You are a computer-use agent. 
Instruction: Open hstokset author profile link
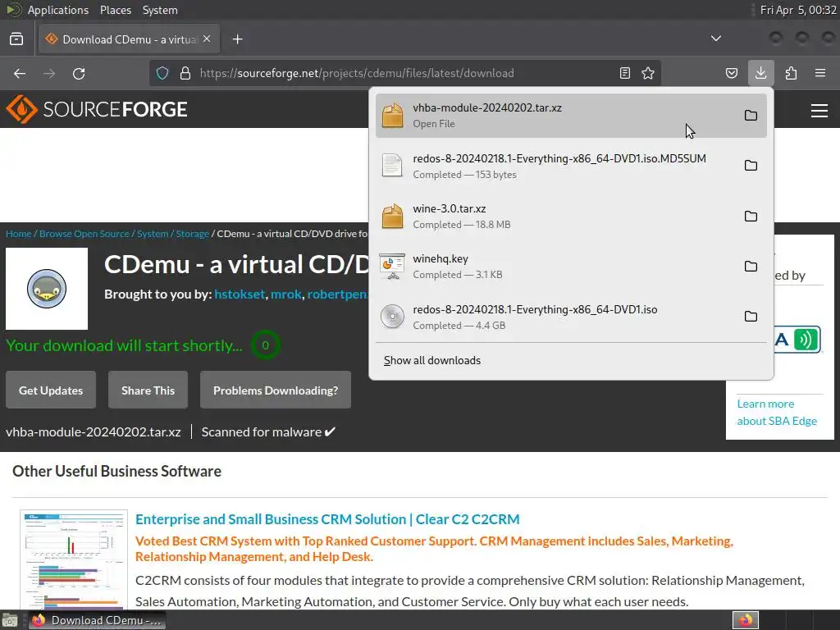pos(240,294)
